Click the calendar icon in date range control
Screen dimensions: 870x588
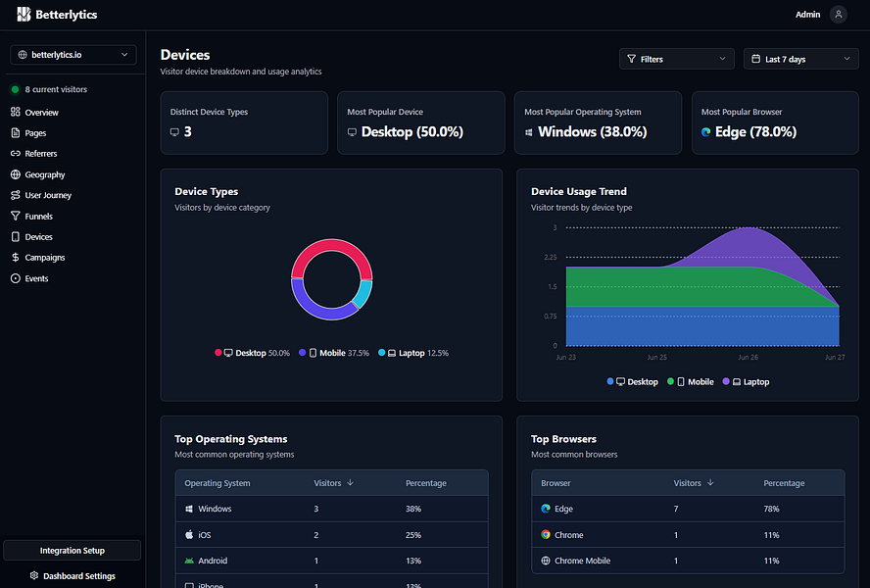pos(755,59)
